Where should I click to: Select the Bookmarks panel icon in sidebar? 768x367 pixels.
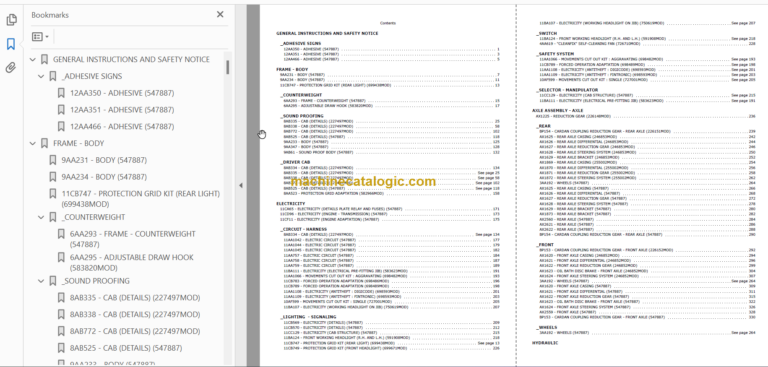(x=11, y=44)
